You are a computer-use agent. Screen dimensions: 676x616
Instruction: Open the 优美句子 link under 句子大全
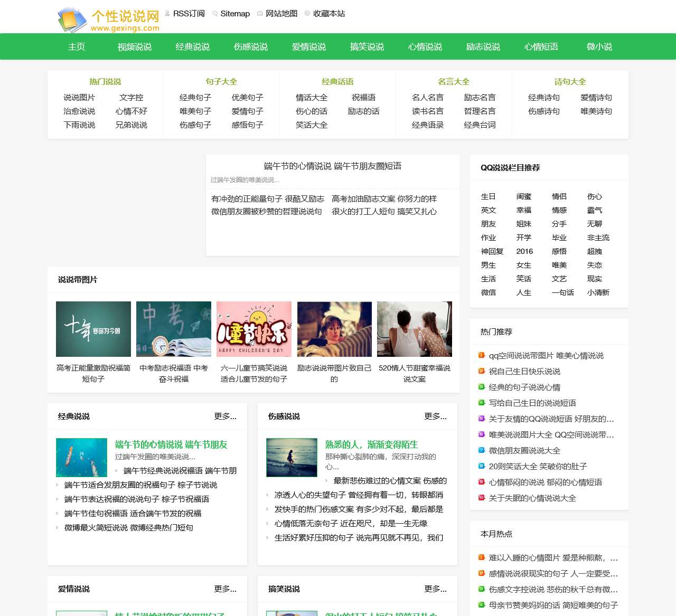point(248,98)
